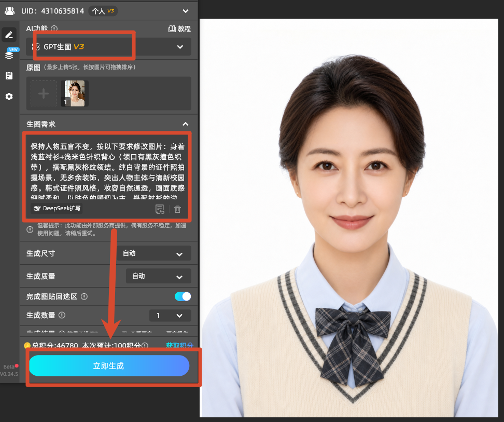Image resolution: width=504 pixels, height=422 pixels.
Task: Click the plus box to add an image
Action: click(44, 93)
